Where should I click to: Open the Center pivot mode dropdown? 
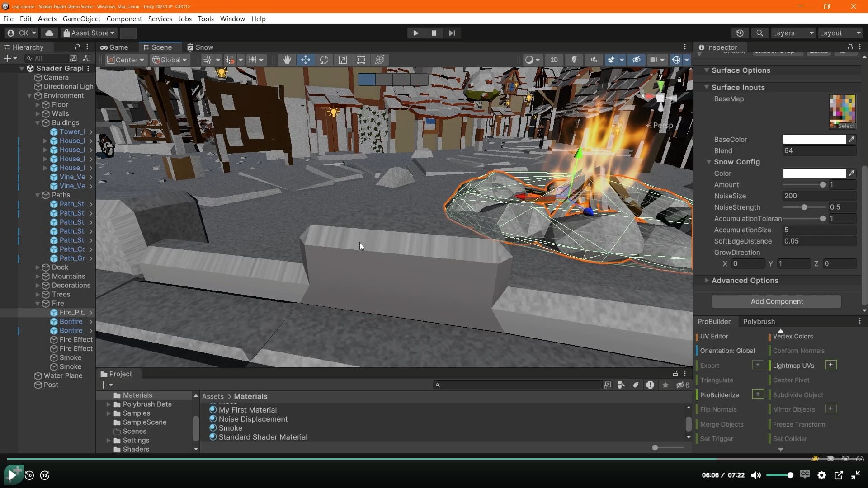pyautogui.click(x=126, y=60)
